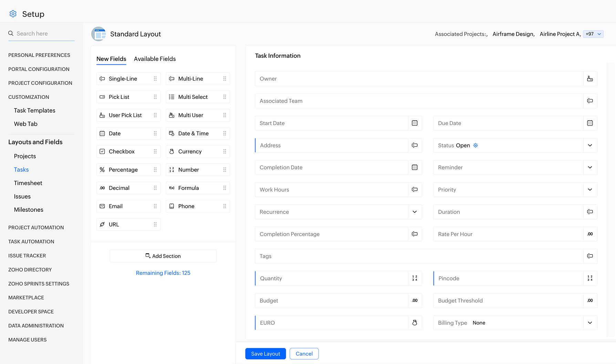616x364 pixels.
Task: Click the Save Layout button
Action: tap(265, 354)
